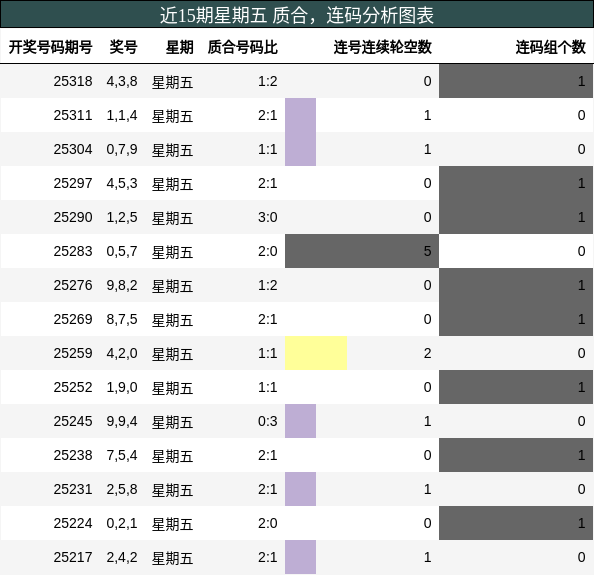Select issue number 25245

(73, 421)
